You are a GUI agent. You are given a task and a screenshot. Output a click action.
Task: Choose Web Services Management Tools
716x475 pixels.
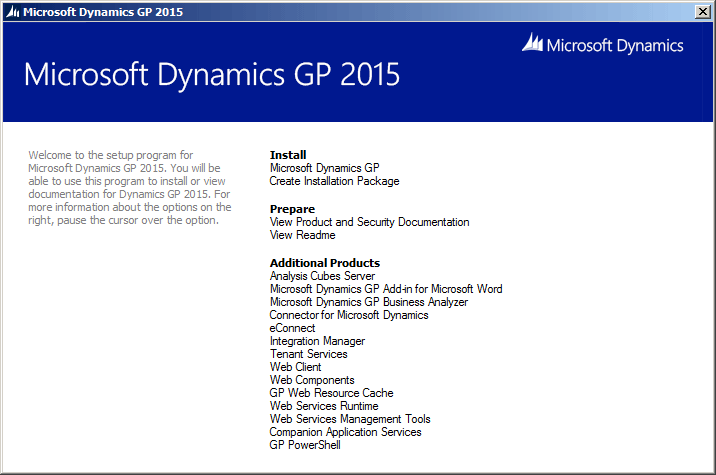350,419
